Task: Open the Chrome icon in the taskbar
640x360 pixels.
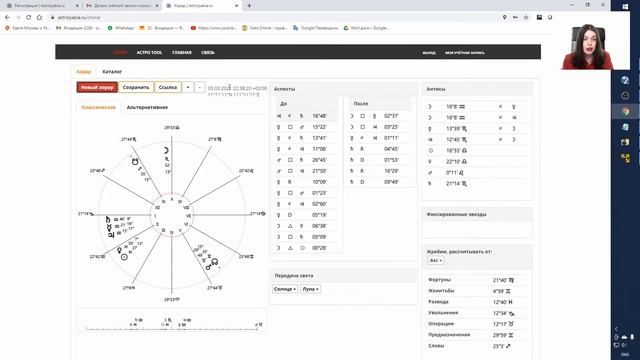Action: (625, 111)
